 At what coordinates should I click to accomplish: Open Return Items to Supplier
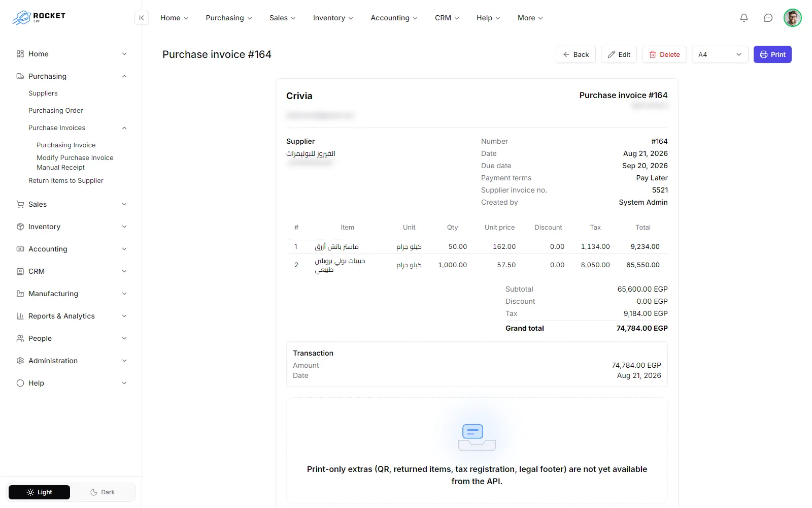pos(66,181)
